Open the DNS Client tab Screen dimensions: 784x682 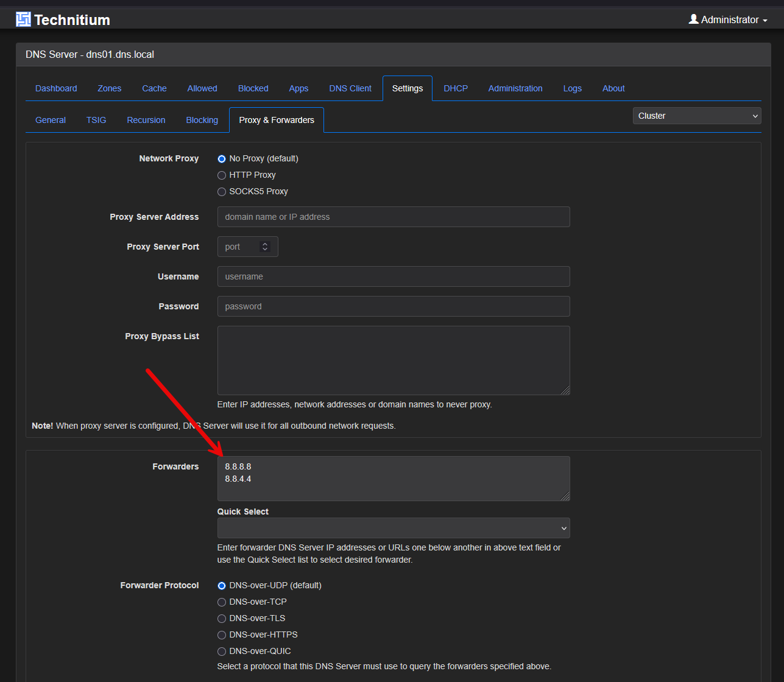pyautogui.click(x=350, y=88)
